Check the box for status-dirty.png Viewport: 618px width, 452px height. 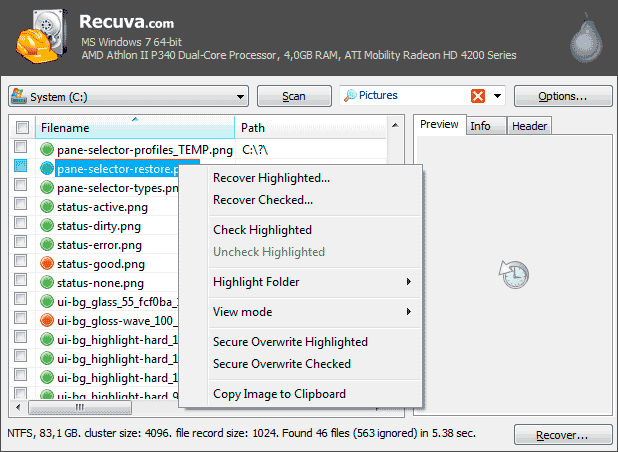[x=20, y=223]
